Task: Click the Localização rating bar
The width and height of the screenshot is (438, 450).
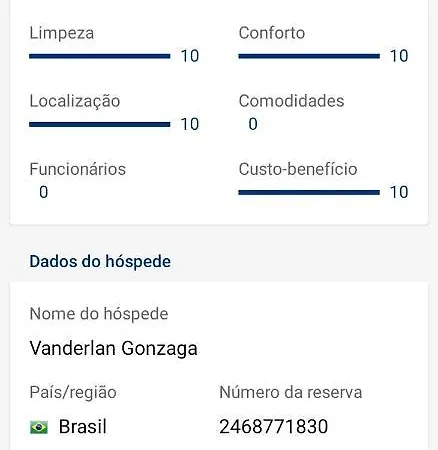Action: tap(100, 125)
